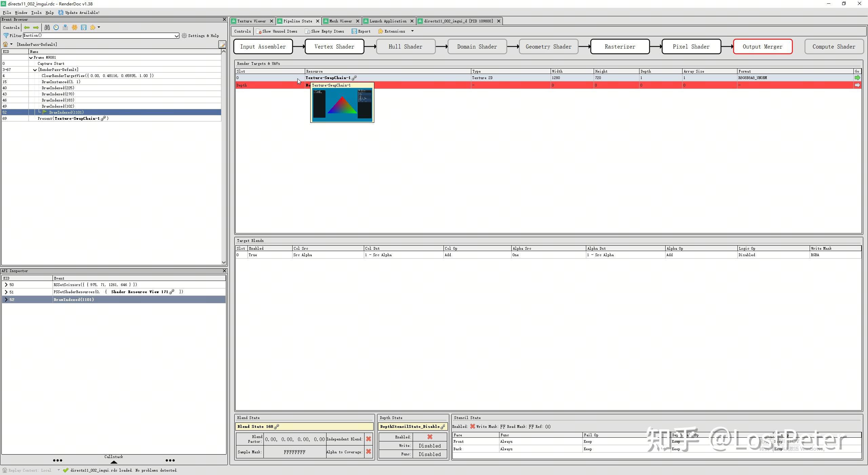This screenshot has width=868, height=475.
Task: Expand EID 51 PSSetShaderResources in API Inspector
Action: pyautogui.click(x=6, y=292)
